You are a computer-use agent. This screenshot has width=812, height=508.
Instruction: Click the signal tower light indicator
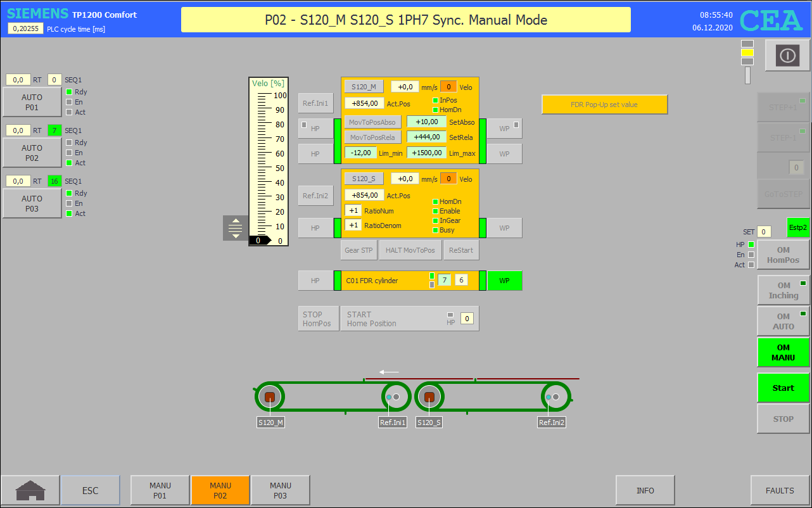pos(747,61)
